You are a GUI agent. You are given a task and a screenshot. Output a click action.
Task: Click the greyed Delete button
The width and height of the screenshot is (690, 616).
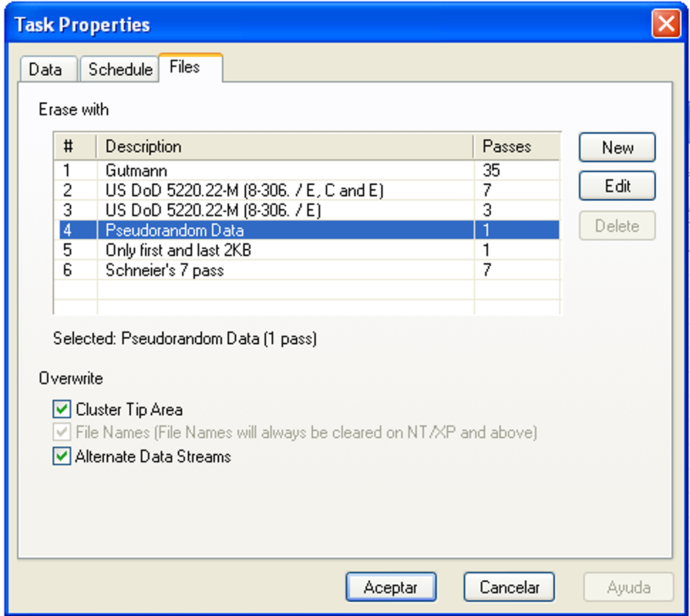click(x=617, y=226)
